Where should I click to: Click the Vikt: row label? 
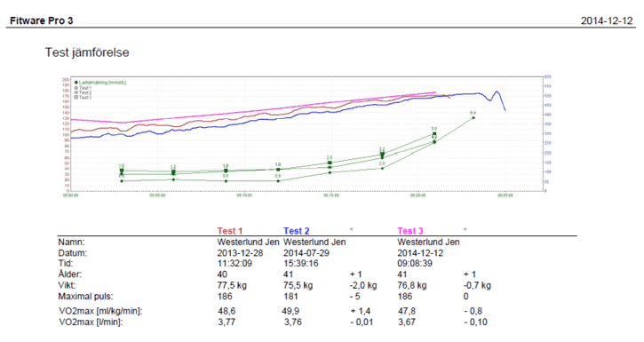[67, 285]
